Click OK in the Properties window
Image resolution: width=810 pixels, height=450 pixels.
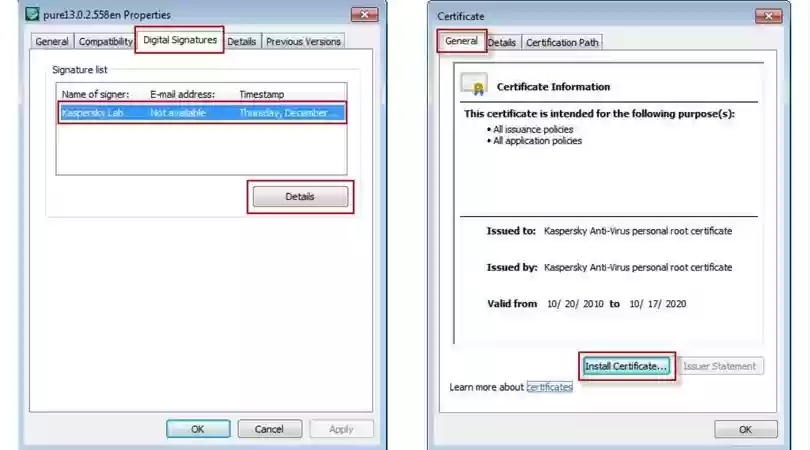click(x=198, y=429)
